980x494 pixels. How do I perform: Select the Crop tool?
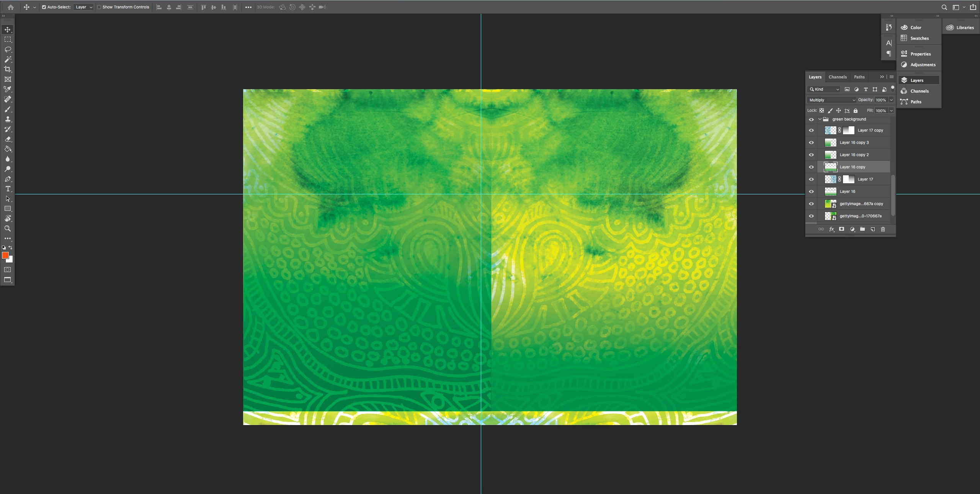click(x=8, y=69)
